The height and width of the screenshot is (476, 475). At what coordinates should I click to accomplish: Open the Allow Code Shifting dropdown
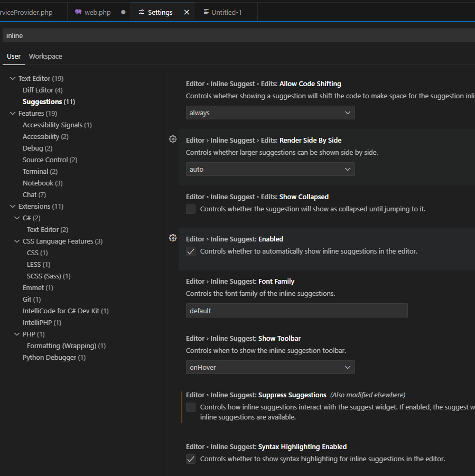click(270, 113)
